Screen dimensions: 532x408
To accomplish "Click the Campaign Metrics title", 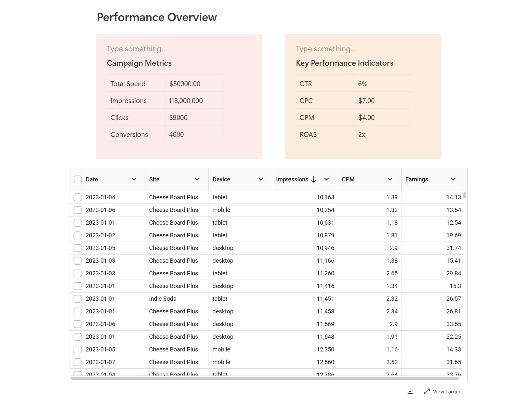I will pyautogui.click(x=139, y=63).
